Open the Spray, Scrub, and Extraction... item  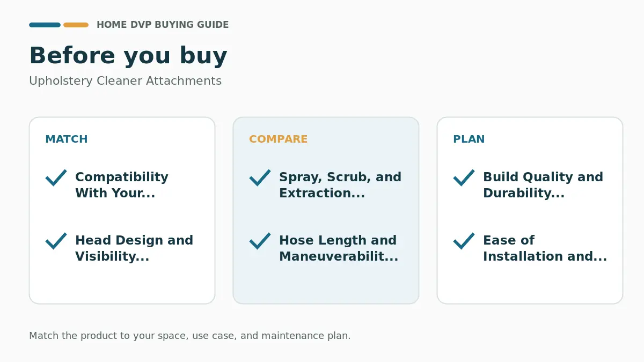340,185
